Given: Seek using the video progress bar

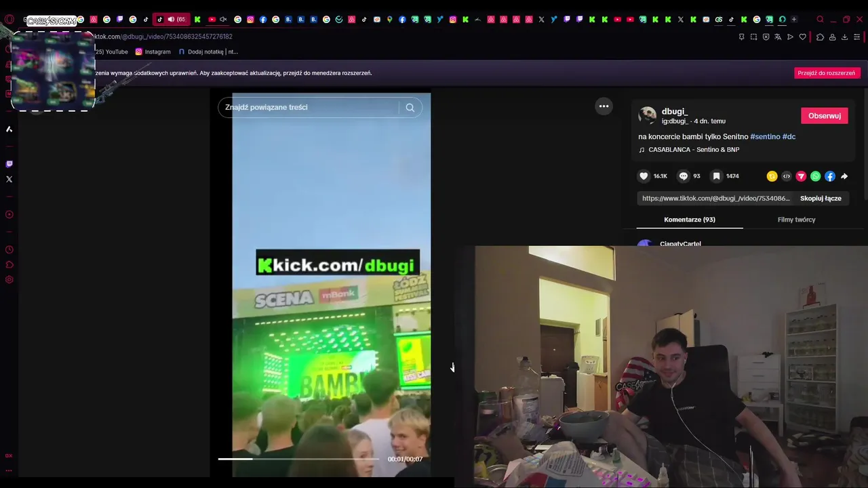Looking at the screenshot, I should [298, 459].
